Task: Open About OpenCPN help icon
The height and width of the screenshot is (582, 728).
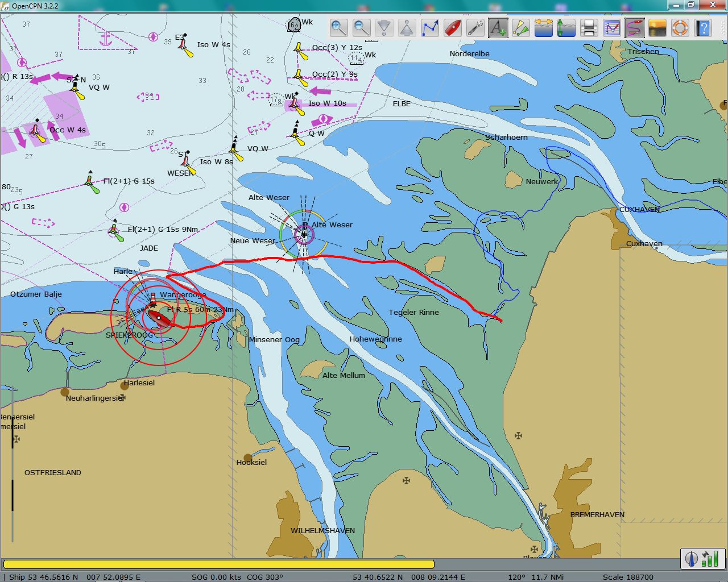Action: click(x=703, y=27)
